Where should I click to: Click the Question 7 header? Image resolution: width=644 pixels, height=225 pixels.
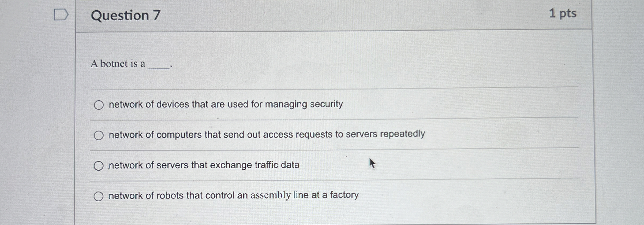pyautogui.click(x=124, y=15)
